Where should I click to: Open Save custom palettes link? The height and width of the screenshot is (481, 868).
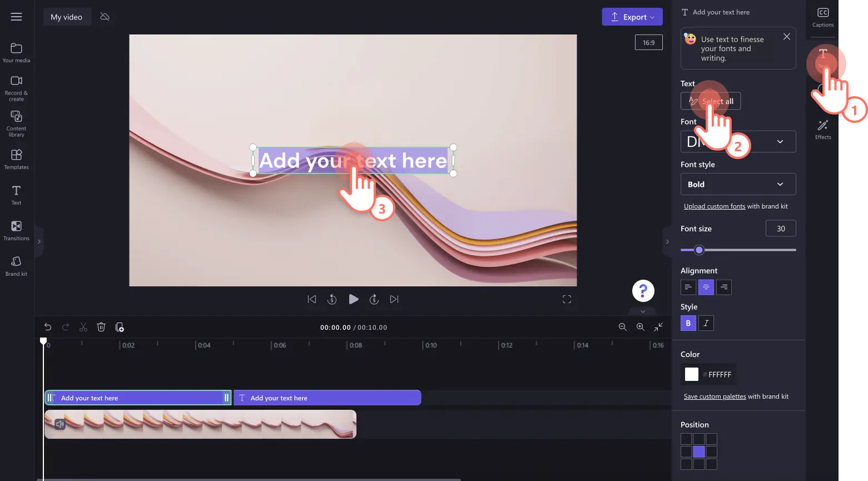coord(715,396)
